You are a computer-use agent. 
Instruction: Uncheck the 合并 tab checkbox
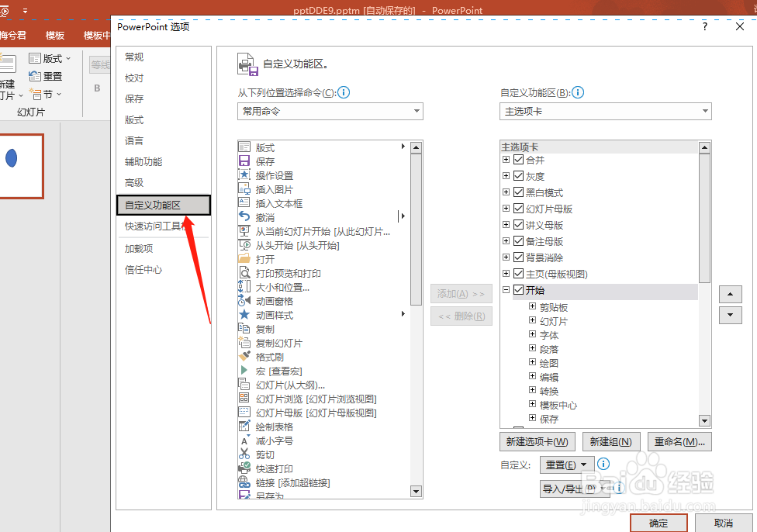click(x=519, y=159)
